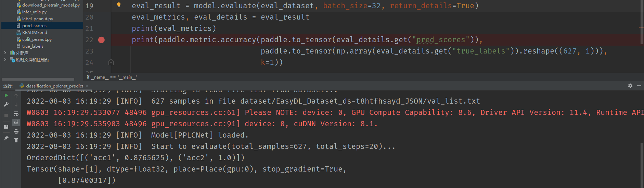Click the 运行: run panel label

(8, 86)
